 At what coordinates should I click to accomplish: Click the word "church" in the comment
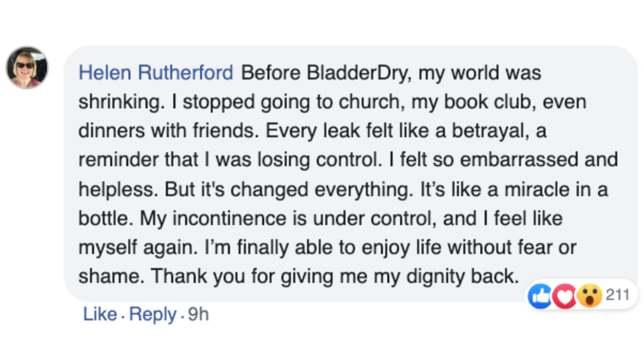(x=371, y=102)
